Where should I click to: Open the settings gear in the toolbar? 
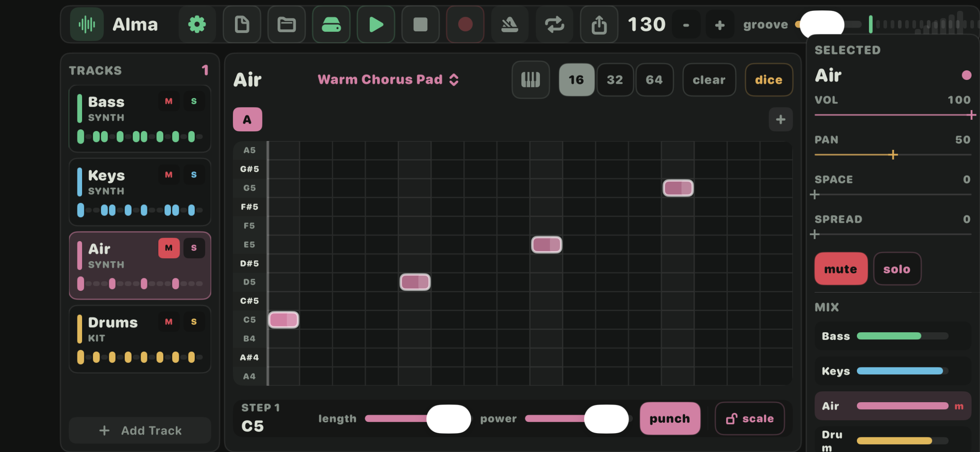pos(197,24)
